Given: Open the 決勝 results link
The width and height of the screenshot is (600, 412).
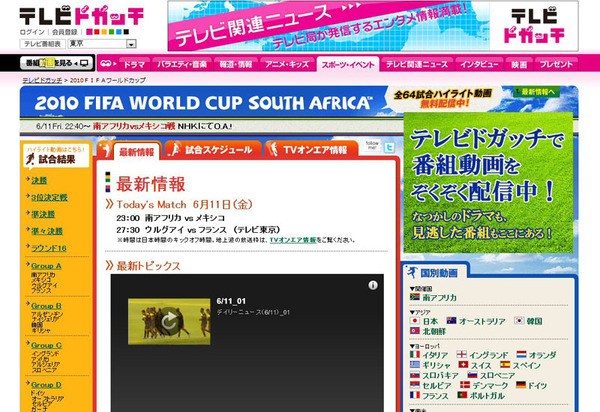Looking at the screenshot, I should 39,180.
